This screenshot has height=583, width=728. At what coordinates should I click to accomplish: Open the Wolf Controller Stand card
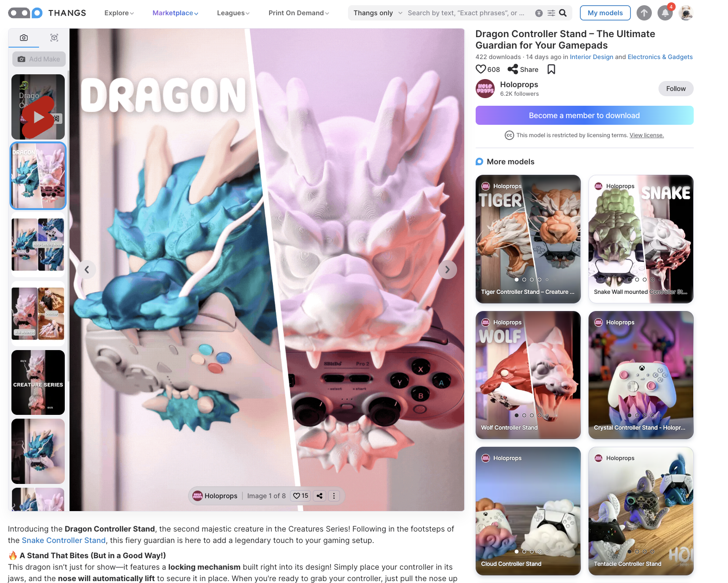(528, 375)
